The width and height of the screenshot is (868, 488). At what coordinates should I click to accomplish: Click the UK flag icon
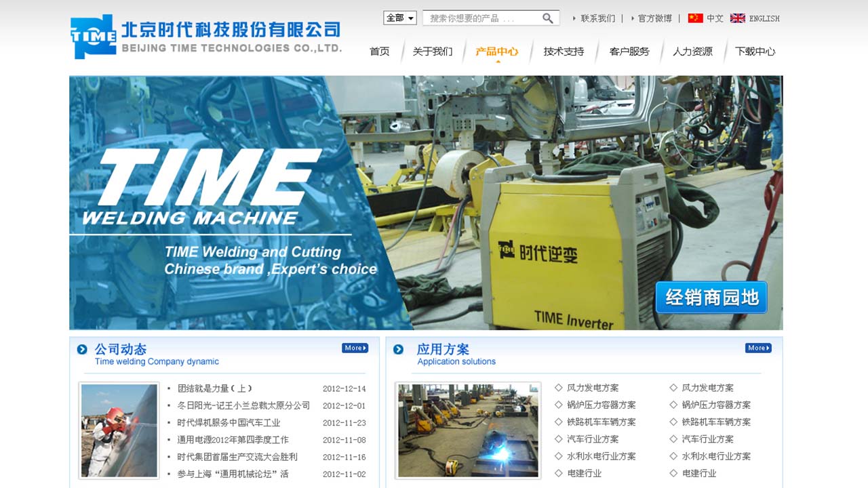(738, 18)
